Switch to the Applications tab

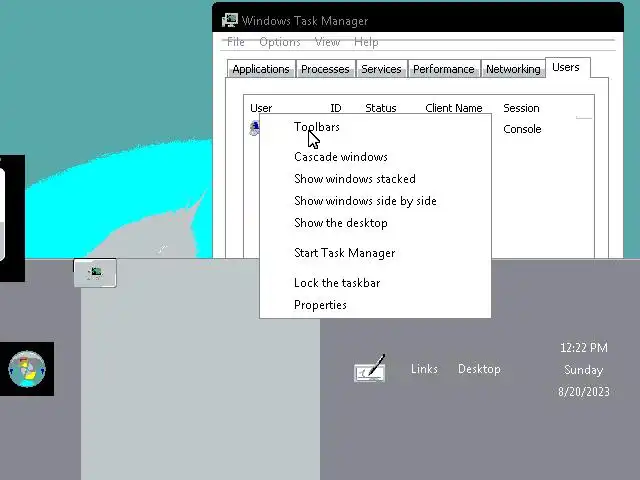click(261, 69)
